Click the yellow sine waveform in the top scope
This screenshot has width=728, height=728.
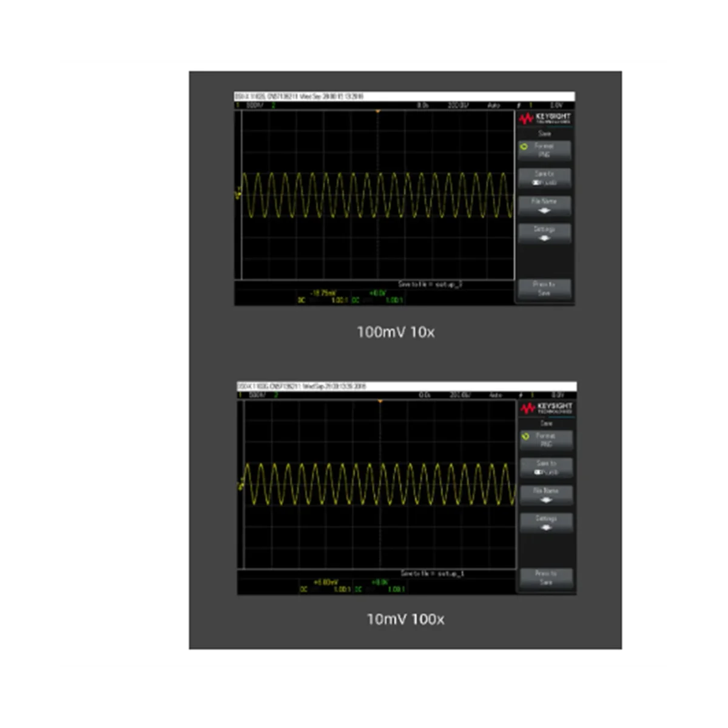(x=377, y=195)
